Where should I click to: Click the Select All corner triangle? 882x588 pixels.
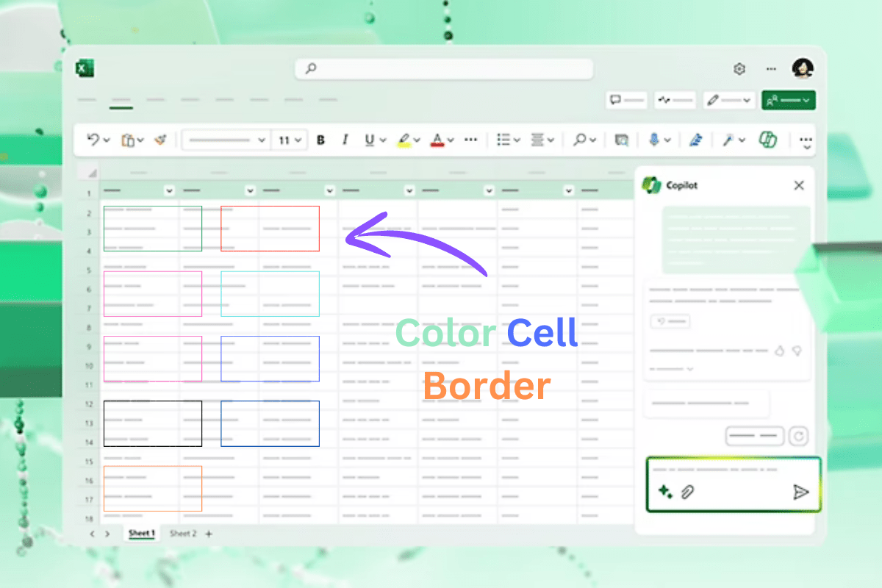pyautogui.click(x=92, y=173)
